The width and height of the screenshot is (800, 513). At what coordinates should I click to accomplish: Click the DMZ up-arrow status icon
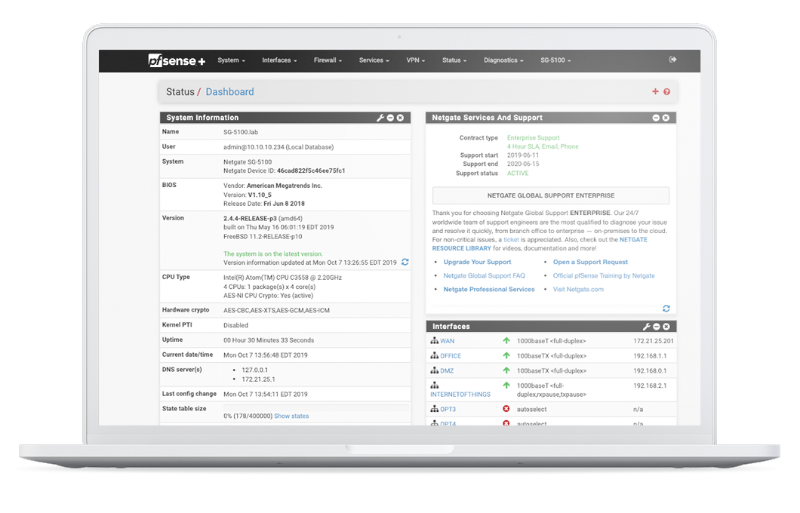coord(506,370)
